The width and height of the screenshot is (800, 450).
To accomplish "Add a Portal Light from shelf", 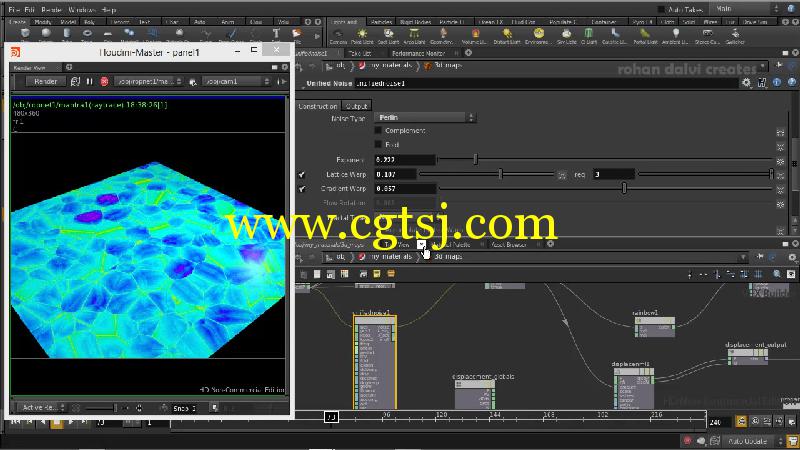I will point(645,36).
